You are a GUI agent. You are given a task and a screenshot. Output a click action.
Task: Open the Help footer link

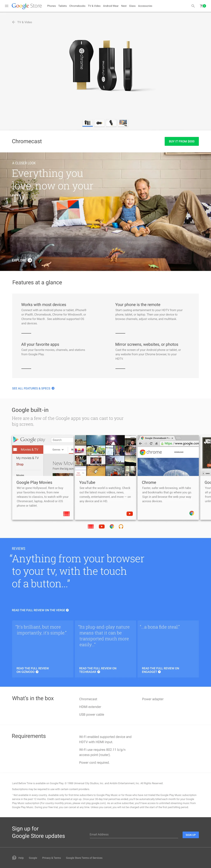click(21, 858)
